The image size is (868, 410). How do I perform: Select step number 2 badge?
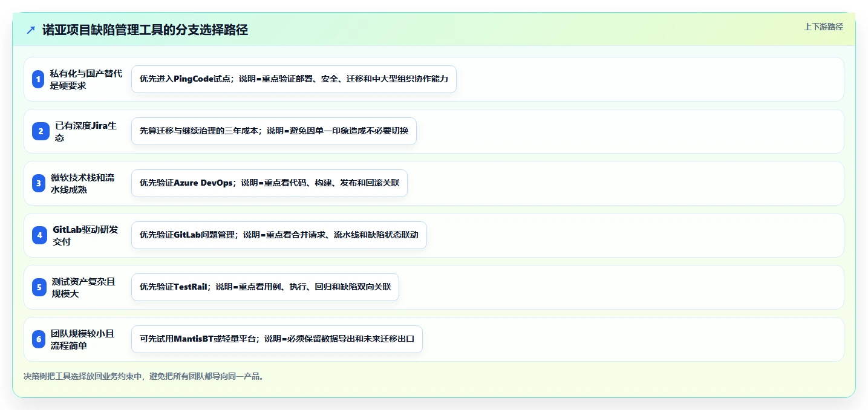tap(41, 131)
